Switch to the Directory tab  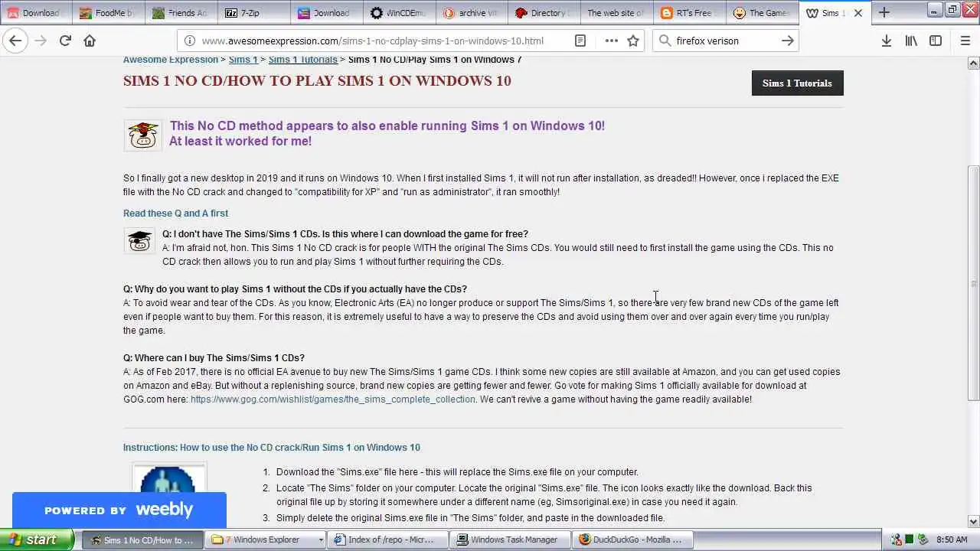pos(545,13)
